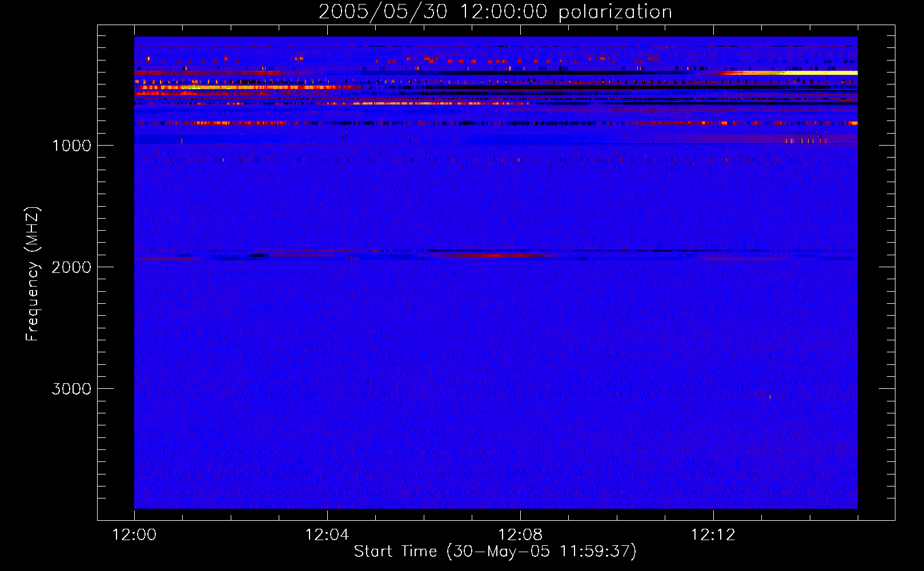
Task: Click the 12:12 time tick label
Action: click(713, 534)
